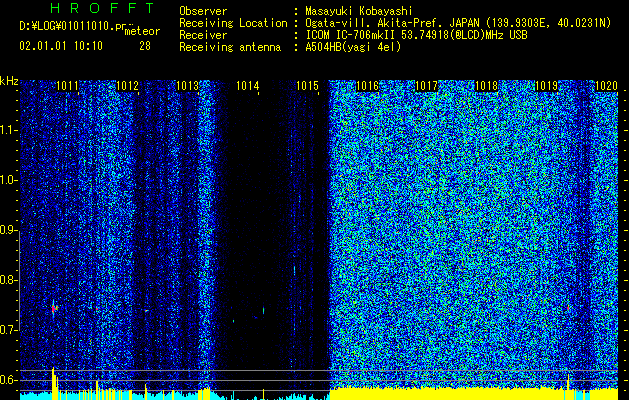Click the Observer label

point(203,11)
